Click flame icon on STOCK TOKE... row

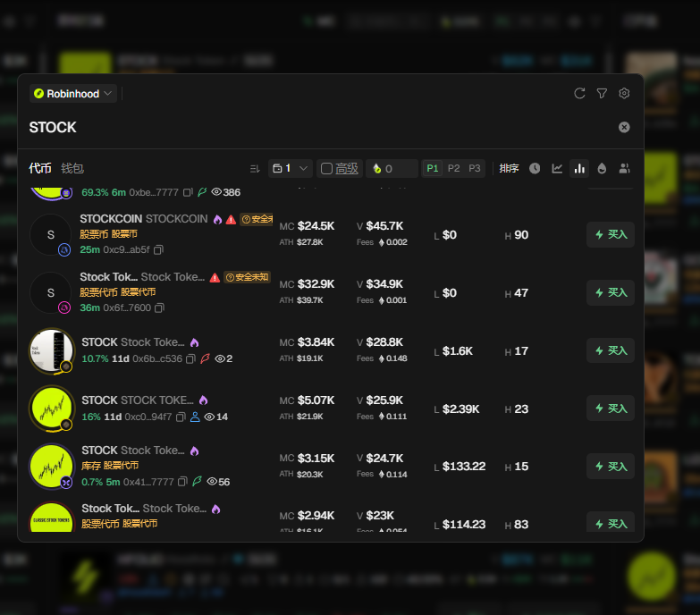pos(203,400)
